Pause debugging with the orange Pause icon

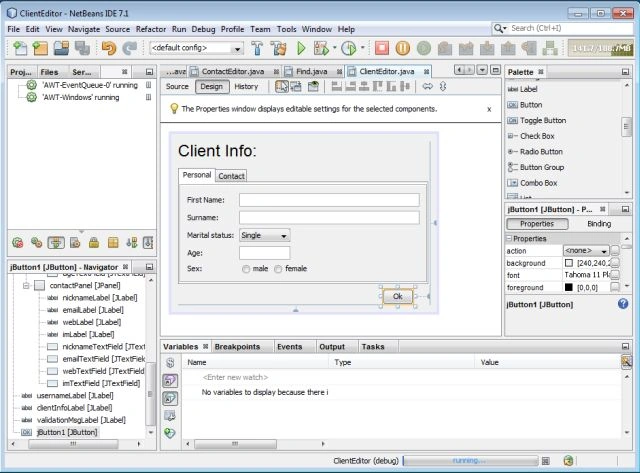pyautogui.click(x=402, y=48)
